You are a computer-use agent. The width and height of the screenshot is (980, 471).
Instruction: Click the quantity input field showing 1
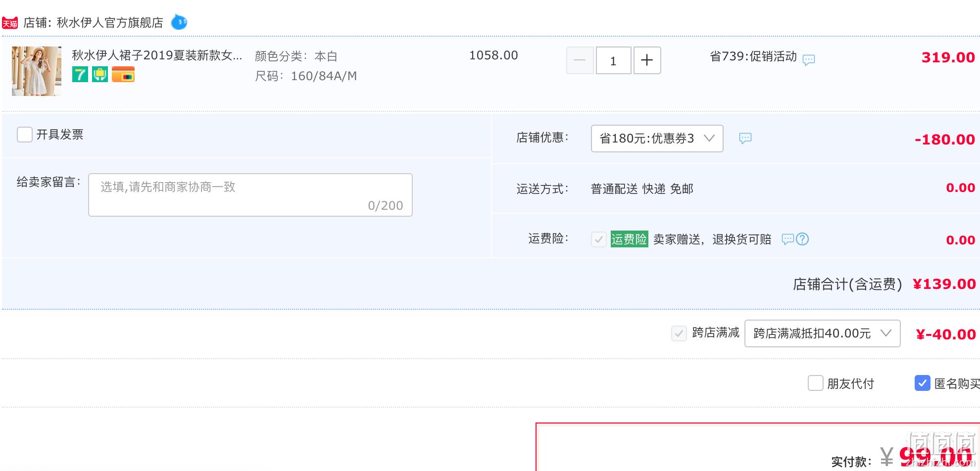tap(613, 60)
